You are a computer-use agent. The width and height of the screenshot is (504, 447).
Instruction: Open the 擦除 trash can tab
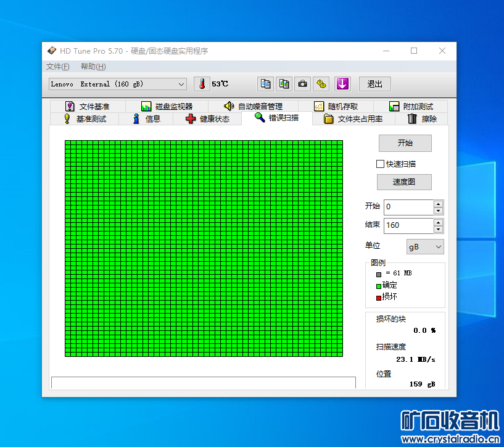(422, 119)
